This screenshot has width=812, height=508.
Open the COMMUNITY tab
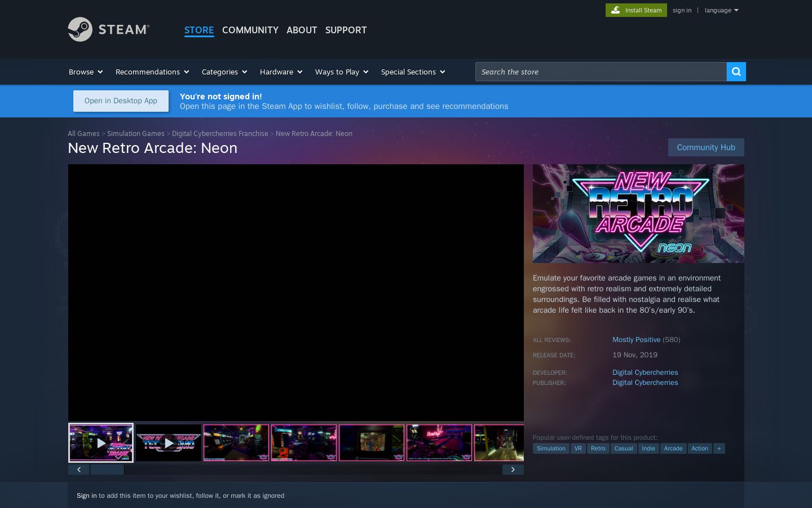click(250, 30)
